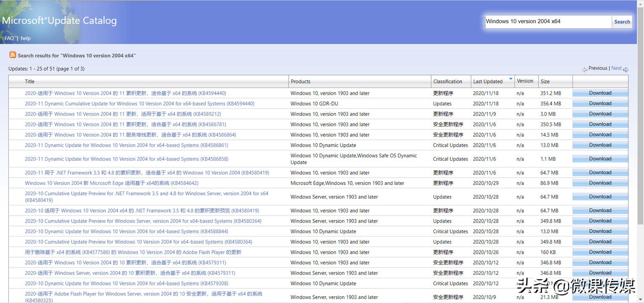This screenshot has width=644, height=303.
Task: Download the KB4589212 3.0 MB update
Action: [600, 114]
